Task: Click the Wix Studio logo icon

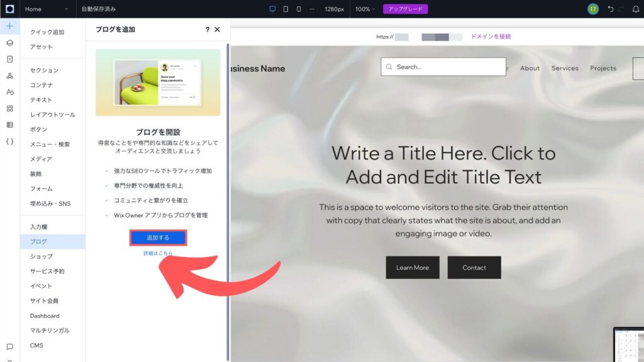Action: click(10, 9)
